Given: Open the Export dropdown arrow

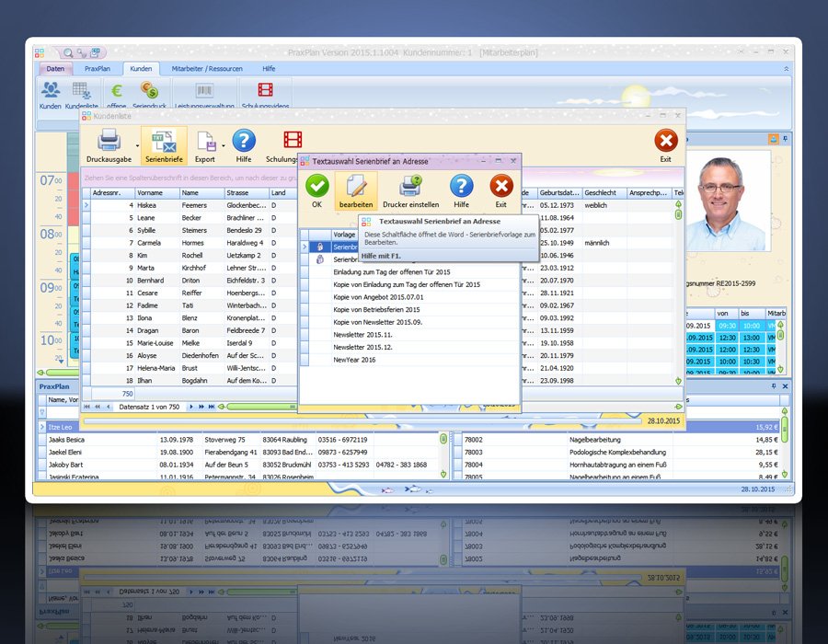Looking at the screenshot, I should click(224, 145).
